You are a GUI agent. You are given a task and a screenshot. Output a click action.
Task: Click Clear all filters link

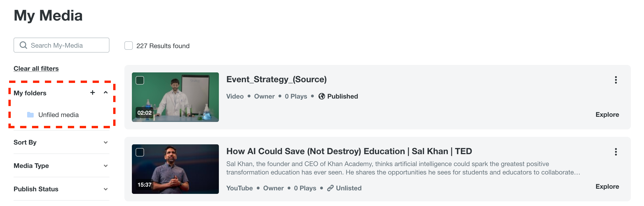36,68
